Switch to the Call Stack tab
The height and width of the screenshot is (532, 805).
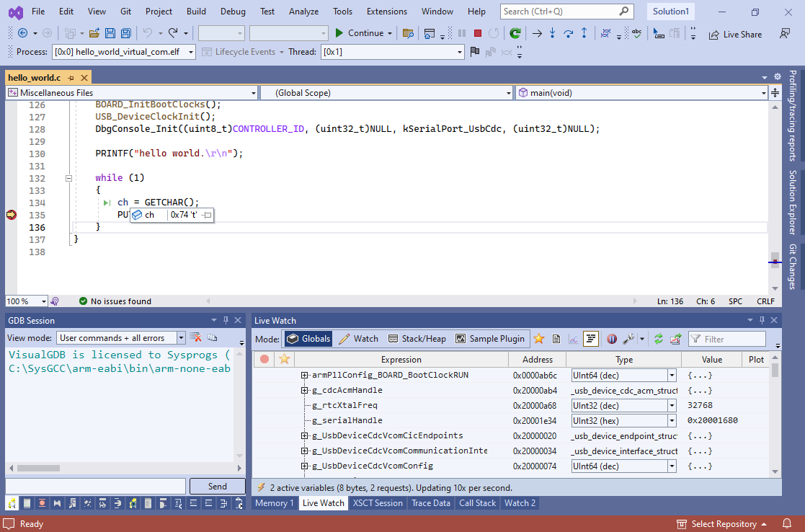[477, 503]
